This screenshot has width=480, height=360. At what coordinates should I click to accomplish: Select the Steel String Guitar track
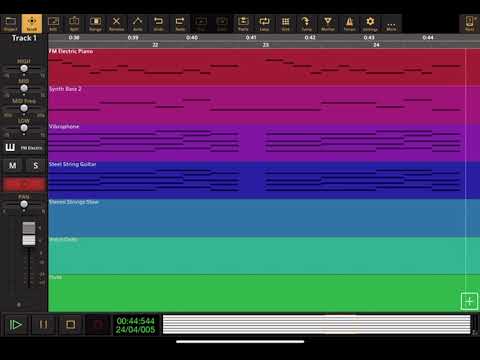(264, 180)
